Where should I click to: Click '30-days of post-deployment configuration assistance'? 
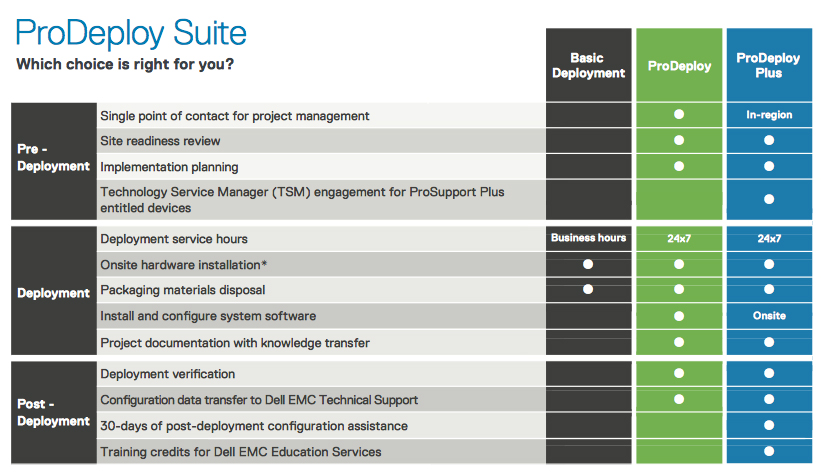[254, 426]
